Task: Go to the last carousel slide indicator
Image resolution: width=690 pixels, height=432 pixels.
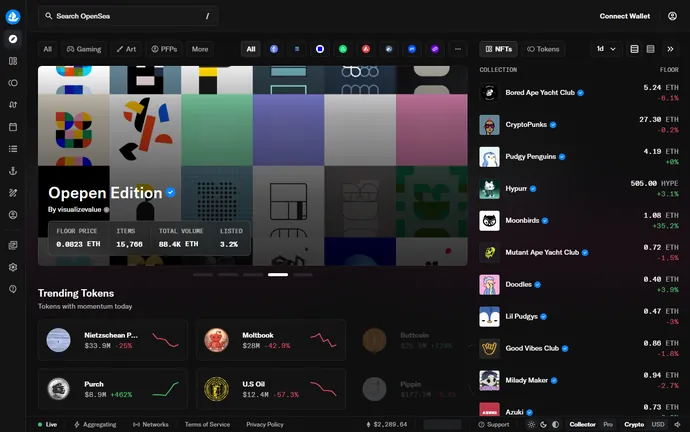Action: point(303,275)
